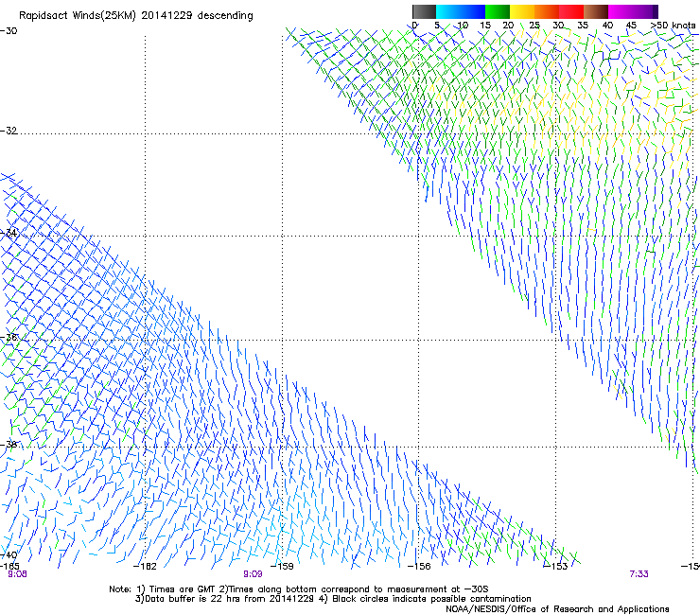The image size is (700, 615).
Task: Click the '30' legend scale label
Action: (x=558, y=26)
